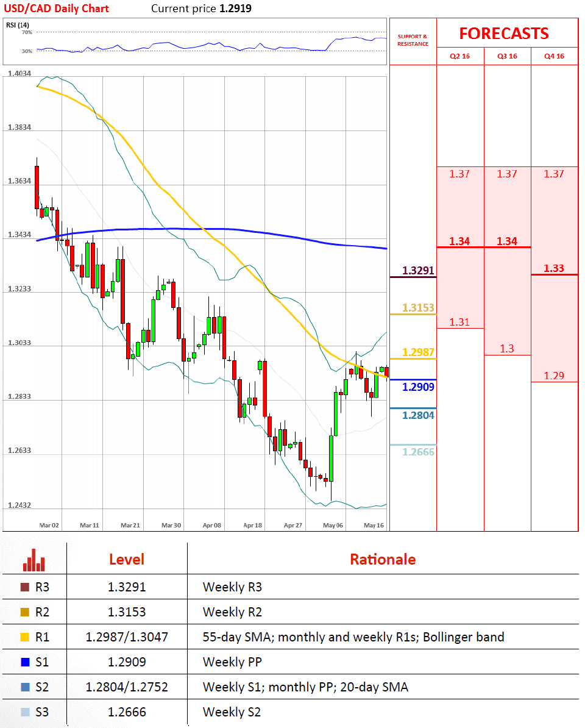The image size is (585, 728).
Task: Click the 'Mar 02' date axis label
Action: (49, 525)
